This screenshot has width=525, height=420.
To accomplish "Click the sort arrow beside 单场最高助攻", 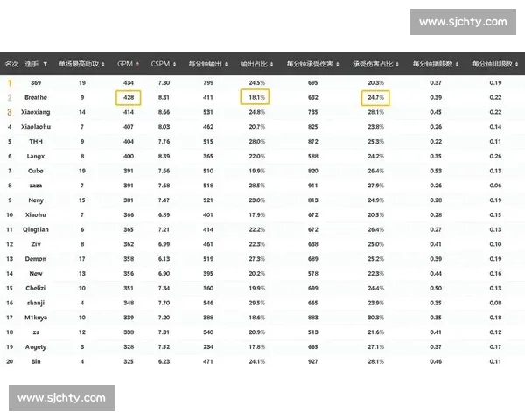I will 102,64.
